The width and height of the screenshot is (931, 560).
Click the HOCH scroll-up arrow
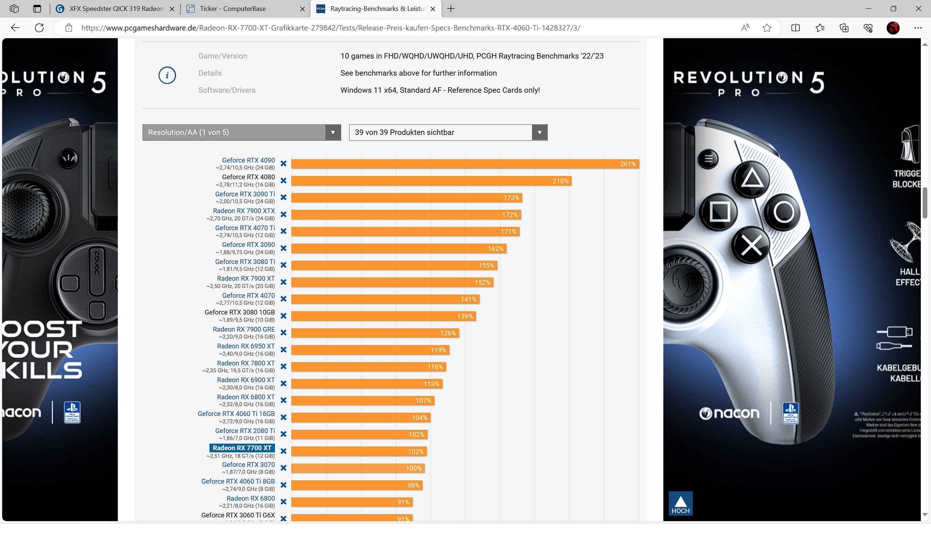pos(680,503)
